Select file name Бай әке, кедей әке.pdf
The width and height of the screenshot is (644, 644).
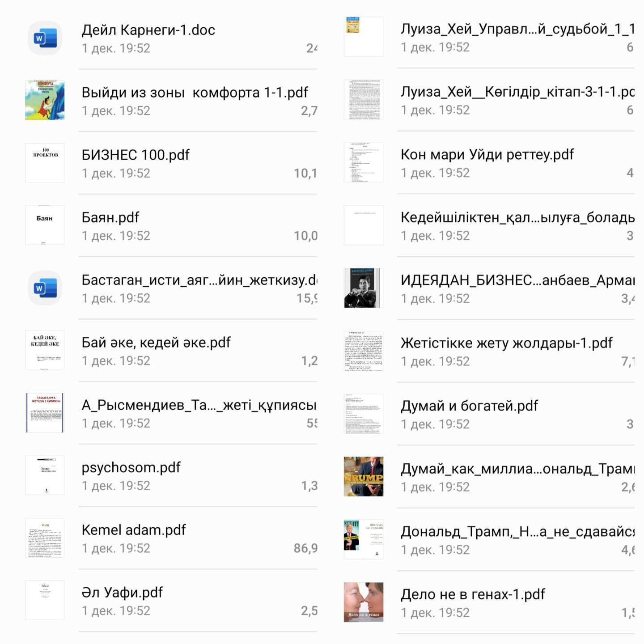(x=156, y=343)
